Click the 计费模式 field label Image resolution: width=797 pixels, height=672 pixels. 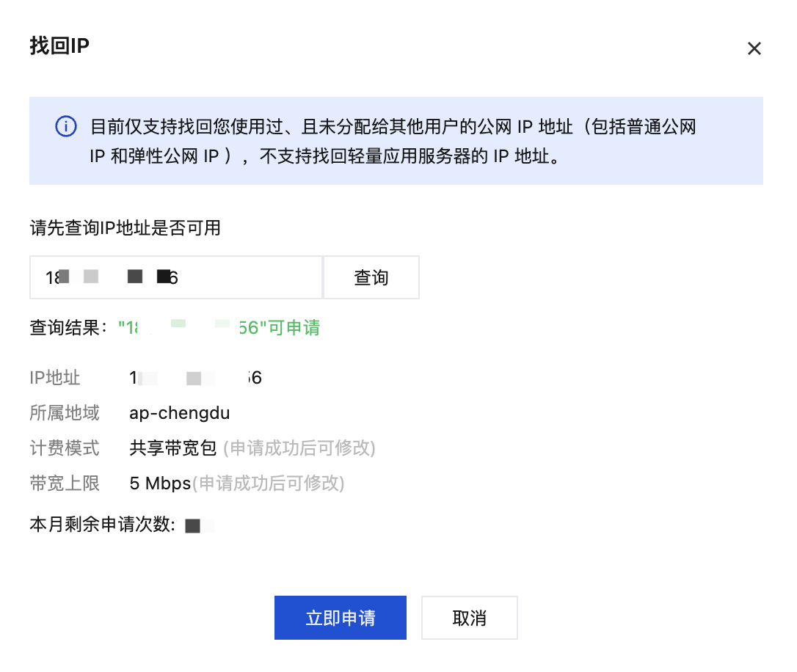tap(65, 448)
